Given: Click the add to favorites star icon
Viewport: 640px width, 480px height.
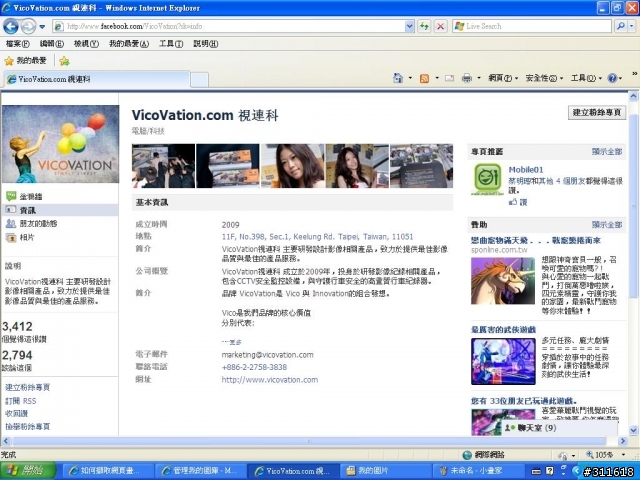Looking at the screenshot, I should coord(64,61).
